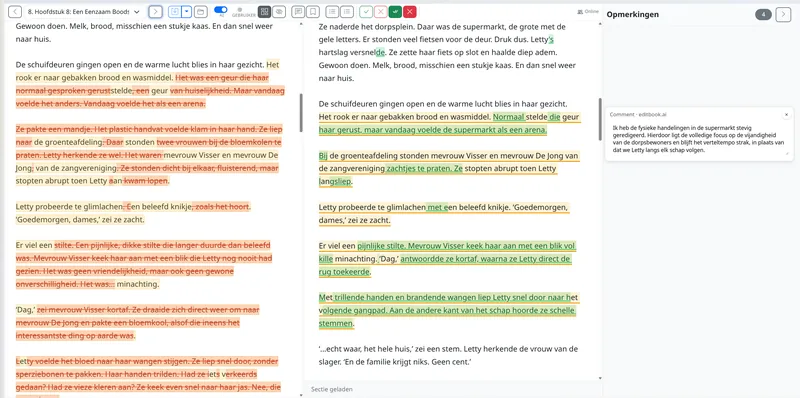Reject all changes with solid red X
The width and height of the screenshot is (800, 398).
pyautogui.click(x=410, y=11)
